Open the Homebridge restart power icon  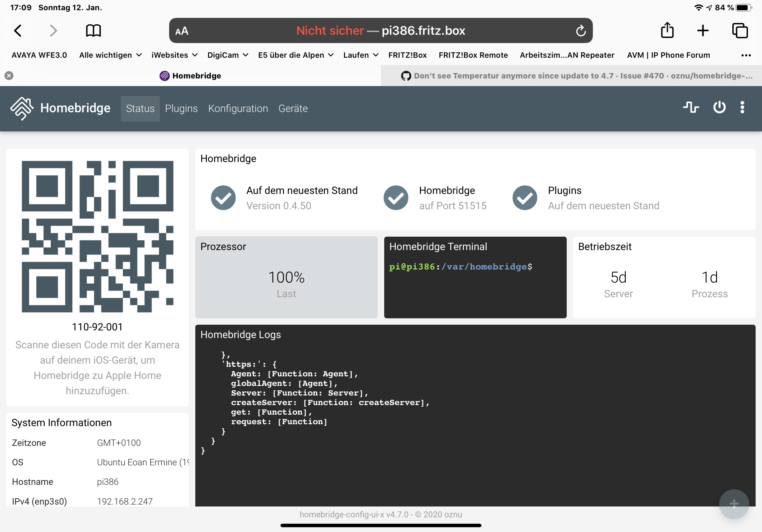pyautogui.click(x=719, y=108)
